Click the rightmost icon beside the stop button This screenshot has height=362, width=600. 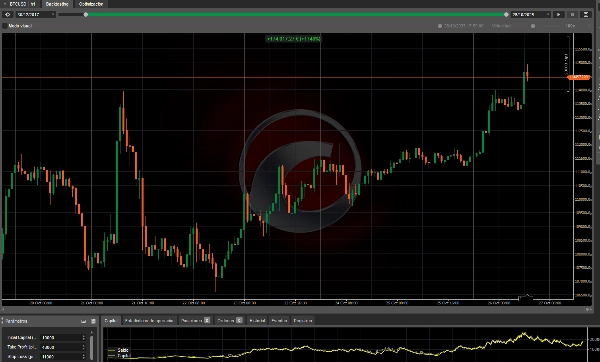(x=586, y=15)
